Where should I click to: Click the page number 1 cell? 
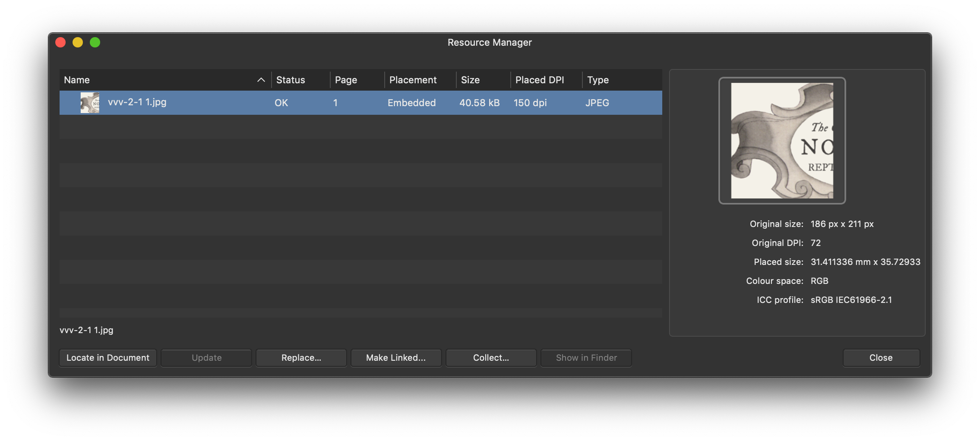coord(335,103)
